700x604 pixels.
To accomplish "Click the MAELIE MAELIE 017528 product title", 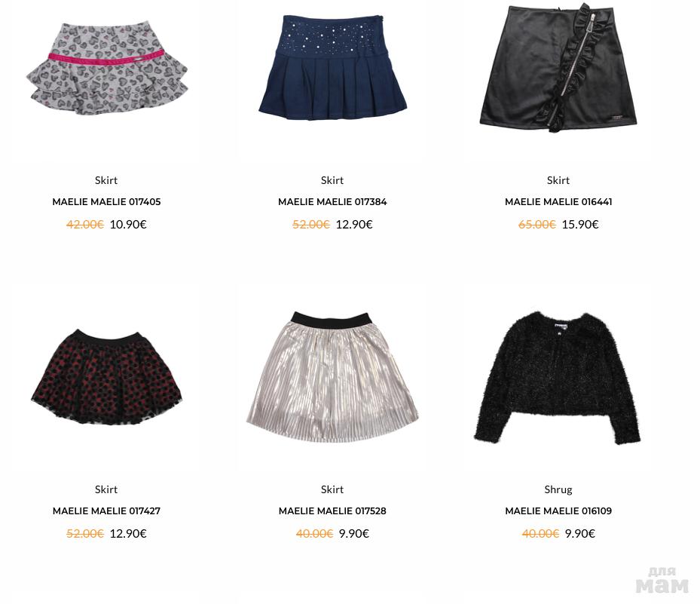I will click(x=332, y=511).
